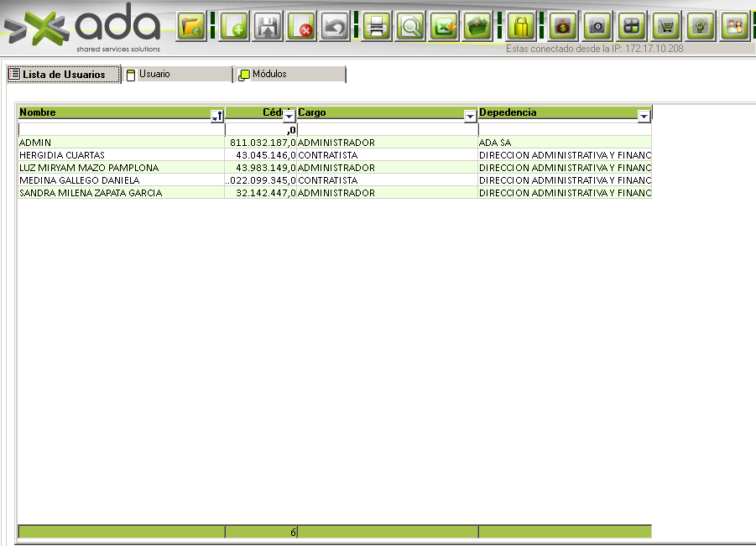Open the Cargo column filter dropdown
Viewport: 756px width, 546px height.
[x=470, y=116]
